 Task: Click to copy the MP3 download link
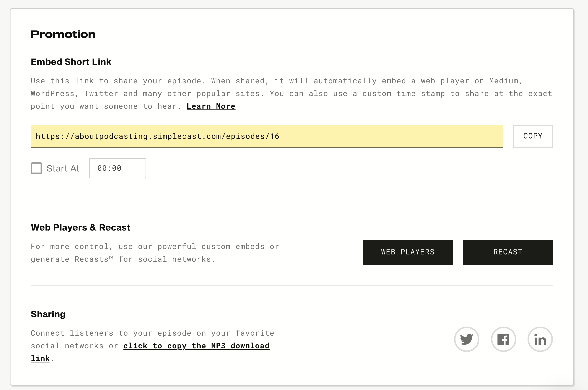[196, 346]
